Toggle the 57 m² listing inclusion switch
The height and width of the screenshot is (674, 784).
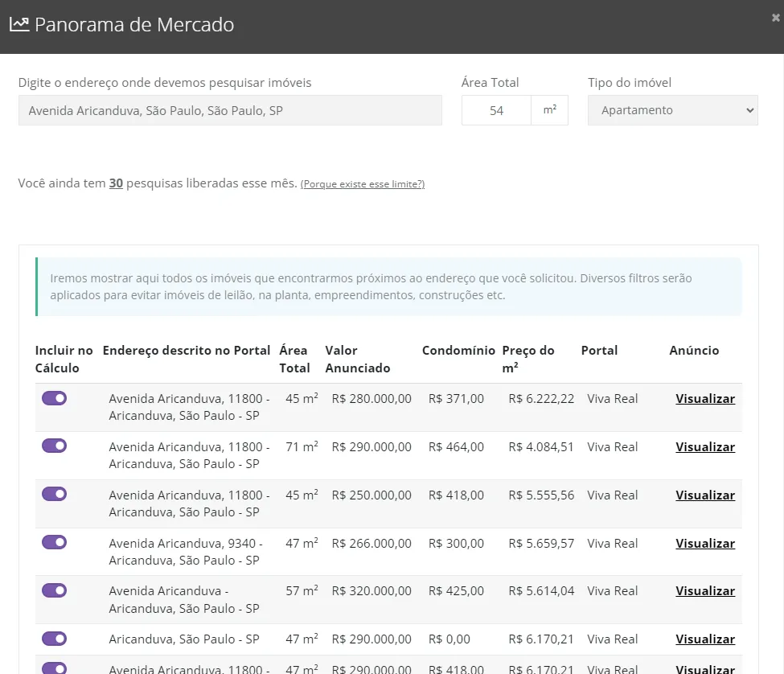pyautogui.click(x=54, y=590)
